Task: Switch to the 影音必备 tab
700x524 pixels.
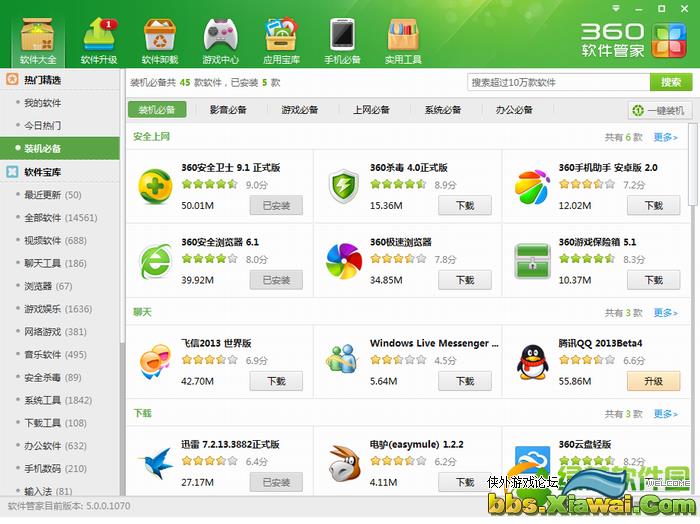Action: pyautogui.click(x=228, y=109)
